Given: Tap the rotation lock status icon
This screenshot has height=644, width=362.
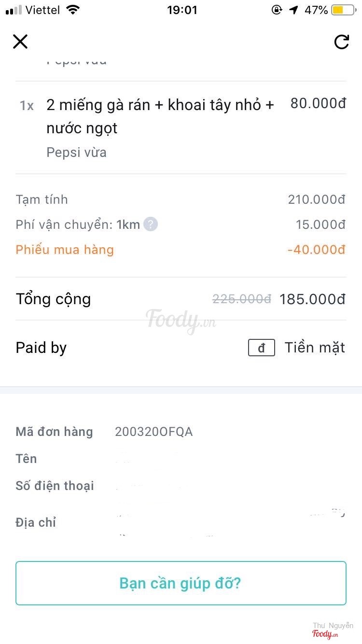Looking at the screenshot, I should (277, 10).
